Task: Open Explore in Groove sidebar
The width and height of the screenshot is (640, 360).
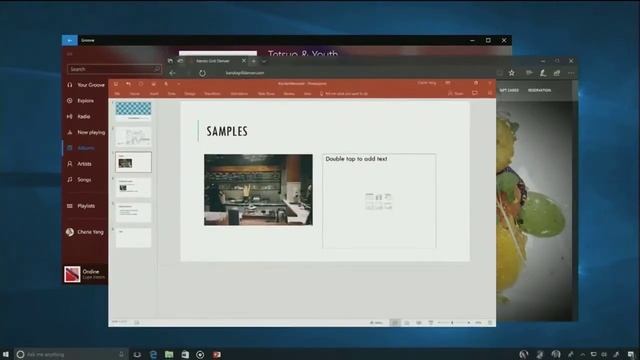Action: [81, 100]
